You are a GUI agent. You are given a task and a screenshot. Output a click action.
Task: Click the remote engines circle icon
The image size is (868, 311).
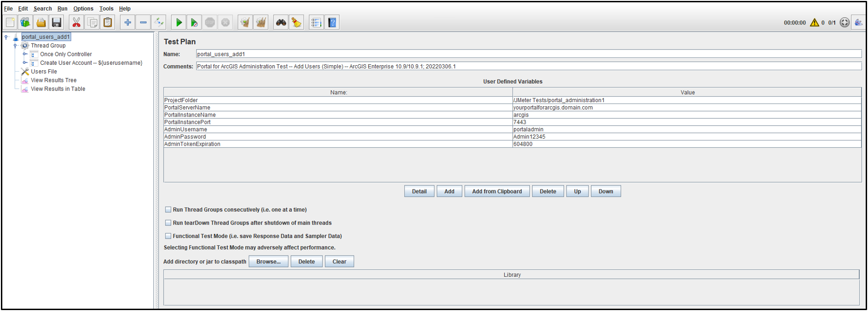pos(844,22)
